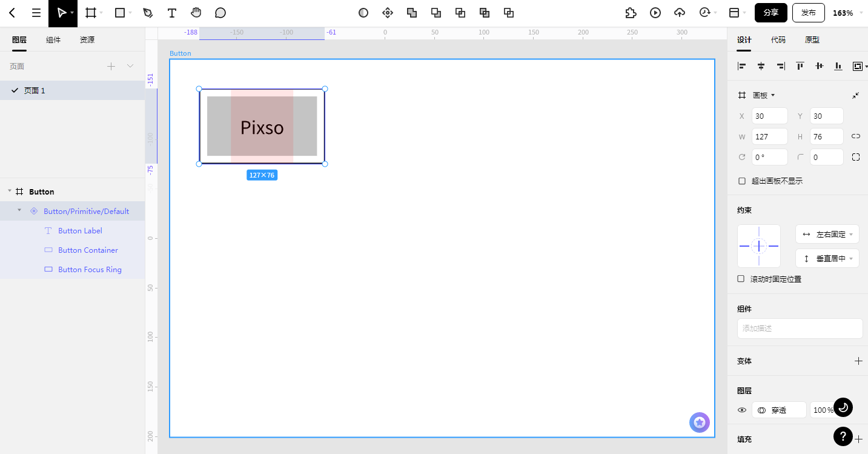Align selection to left edge

[x=742, y=66]
